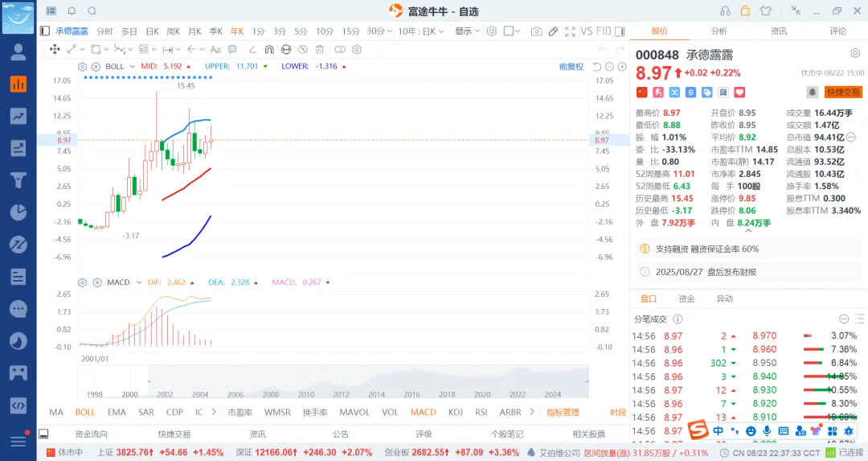868x461 pixels.
Task: Open the 10年:日K range dropdown
Action: tap(421, 31)
